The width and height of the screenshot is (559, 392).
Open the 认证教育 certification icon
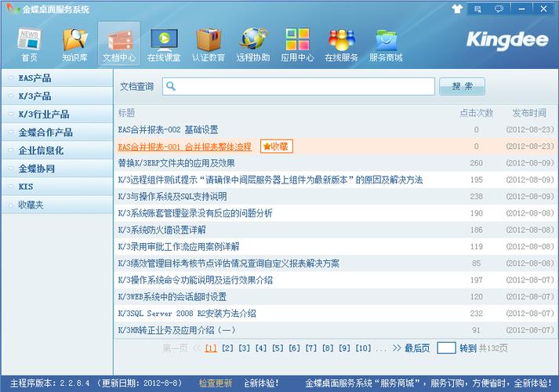pos(209,45)
